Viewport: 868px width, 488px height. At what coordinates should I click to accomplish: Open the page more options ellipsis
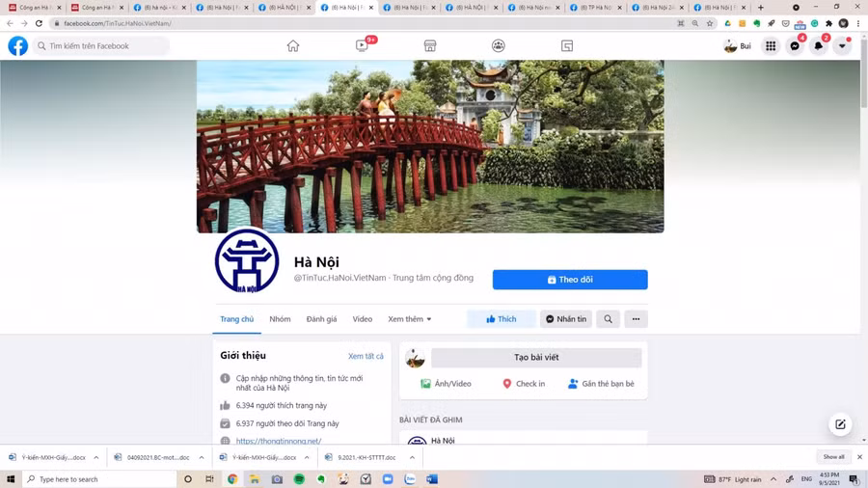tap(637, 319)
